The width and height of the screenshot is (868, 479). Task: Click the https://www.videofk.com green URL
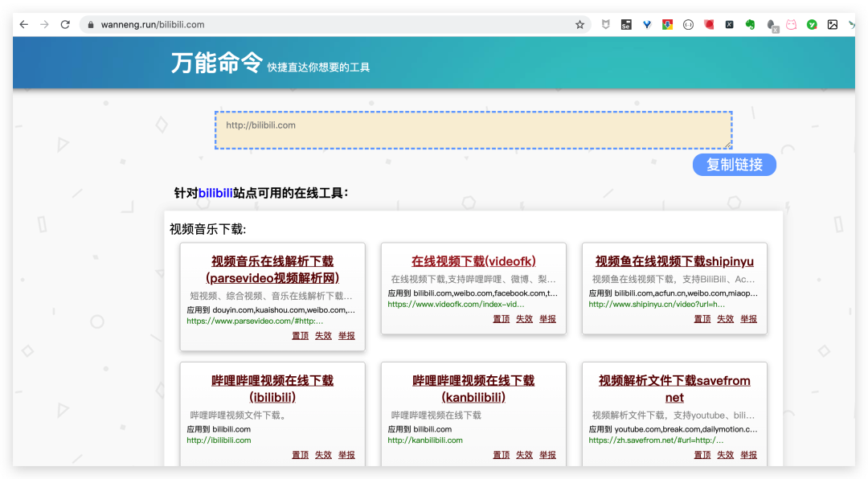[x=456, y=304]
